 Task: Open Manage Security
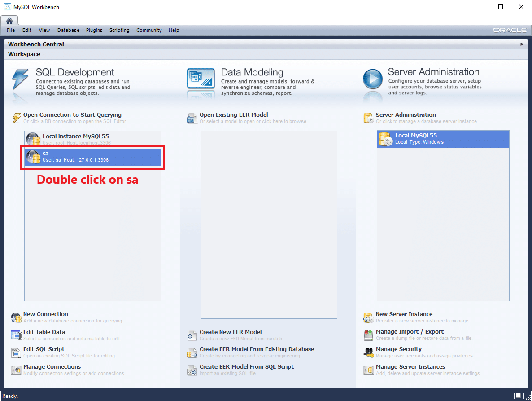(x=399, y=349)
